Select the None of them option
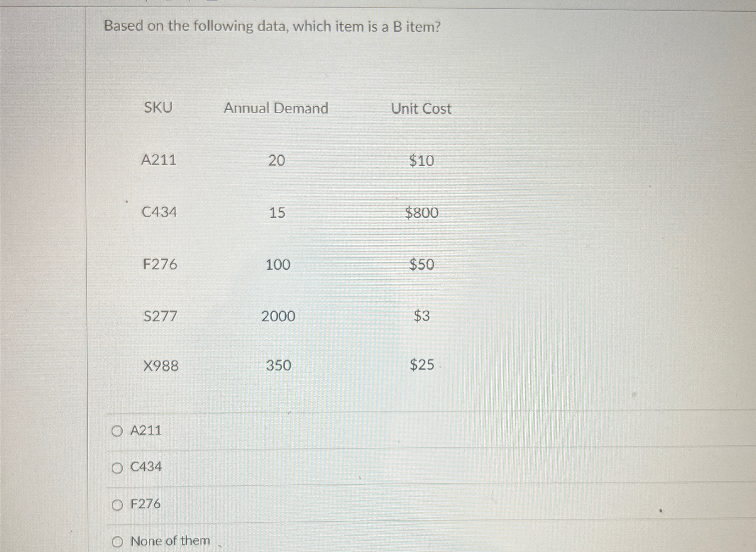The height and width of the screenshot is (552, 756). (119, 541)
